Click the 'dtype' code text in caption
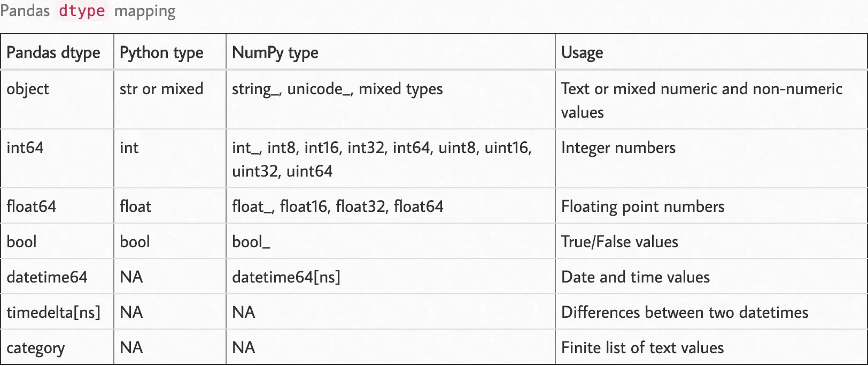The image size is (868, 366). (x=82, y=11)
